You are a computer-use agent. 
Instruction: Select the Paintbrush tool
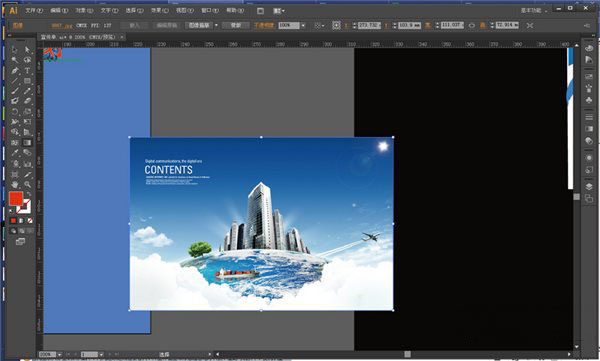pos(15,91)
